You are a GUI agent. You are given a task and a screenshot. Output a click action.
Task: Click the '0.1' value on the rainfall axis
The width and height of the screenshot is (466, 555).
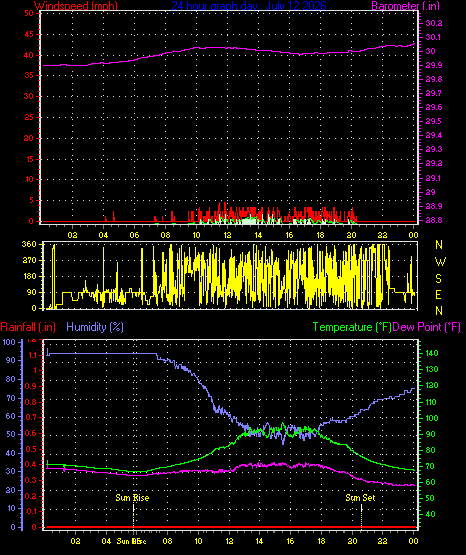click(x=31, y=511)
